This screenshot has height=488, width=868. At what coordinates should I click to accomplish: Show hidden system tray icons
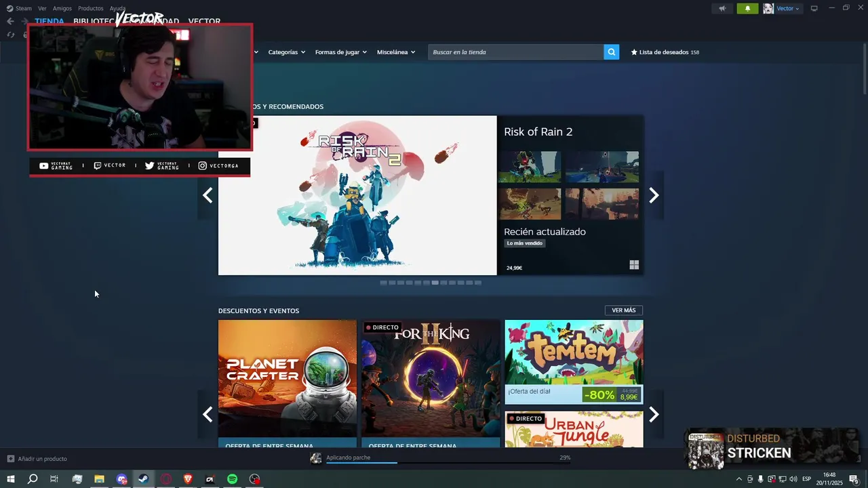click(x=739, y=479)
